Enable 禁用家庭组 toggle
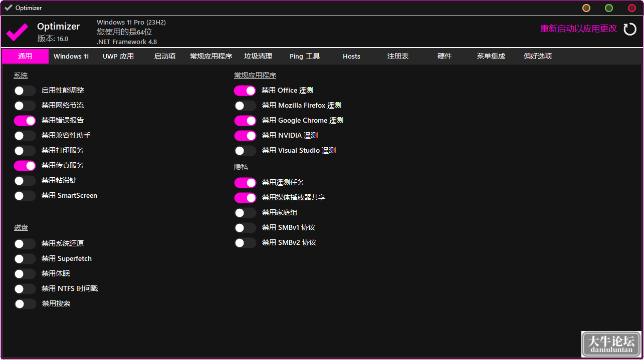This screenshot has width=644, height=360. tap(245, 213)
